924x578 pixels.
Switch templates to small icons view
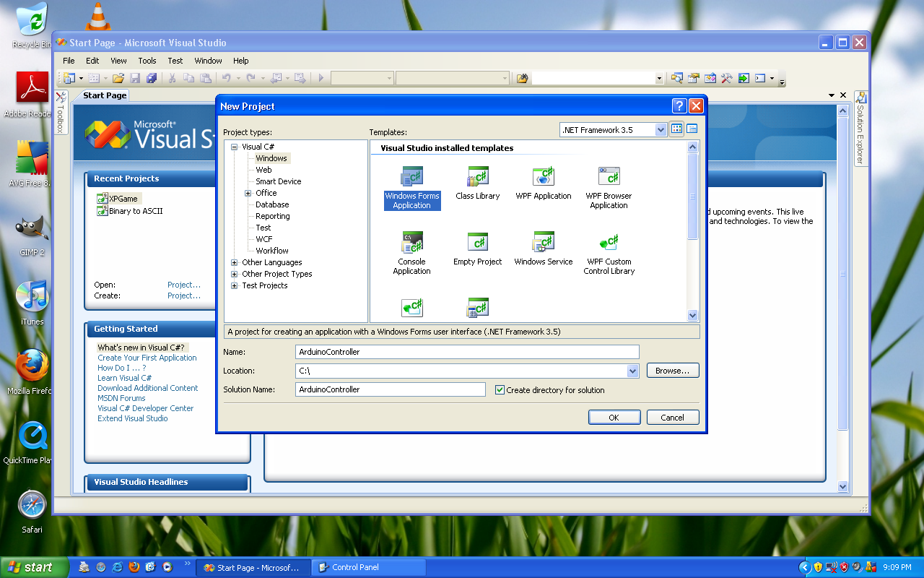(x=692, y=129)
